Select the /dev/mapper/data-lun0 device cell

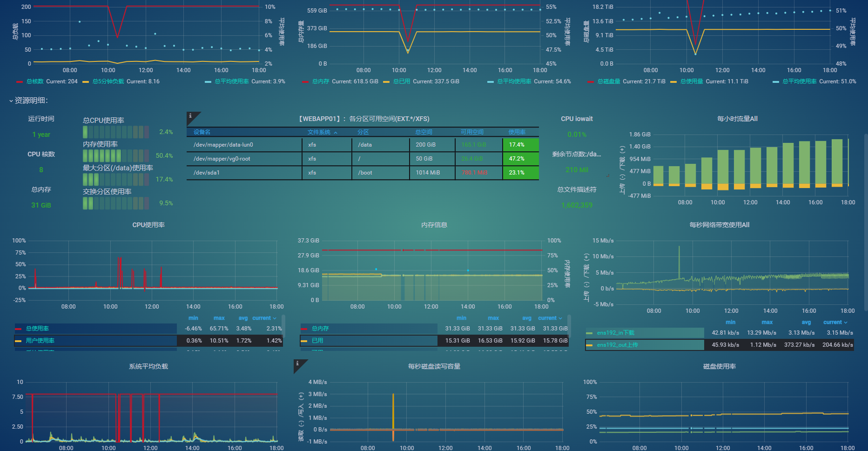point(244,145)
